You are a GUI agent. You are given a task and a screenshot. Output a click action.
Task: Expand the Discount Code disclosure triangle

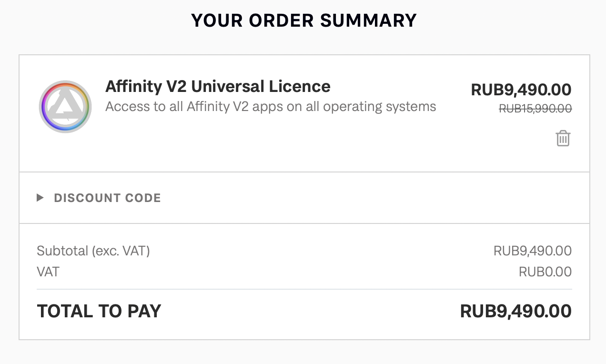point(40,198)
